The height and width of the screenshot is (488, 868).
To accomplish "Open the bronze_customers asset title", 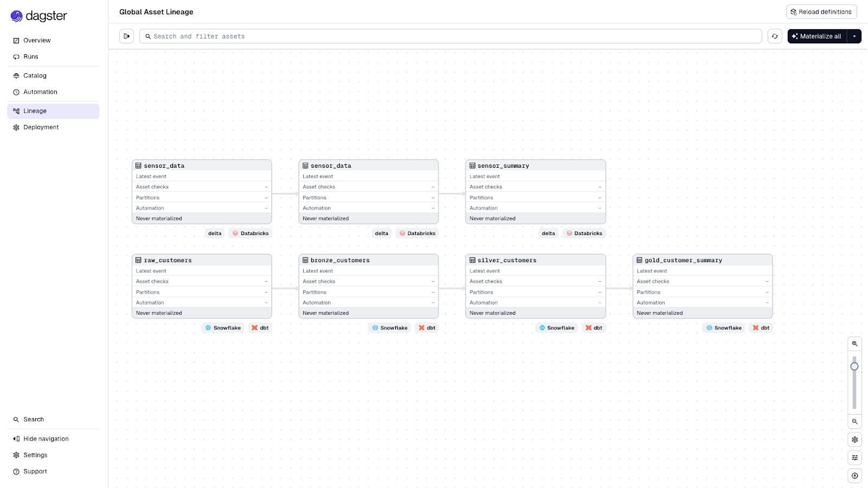I will click(x=340, y=261).
